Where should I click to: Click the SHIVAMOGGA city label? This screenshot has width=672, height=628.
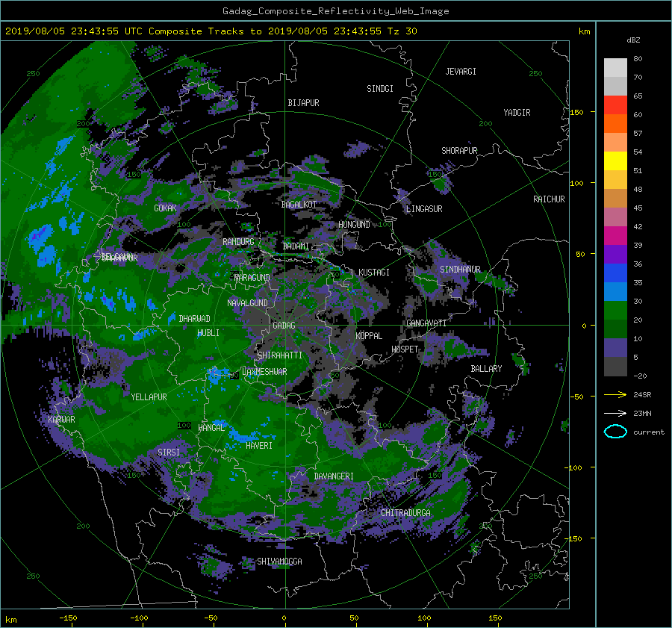click(x=279, y=562)
